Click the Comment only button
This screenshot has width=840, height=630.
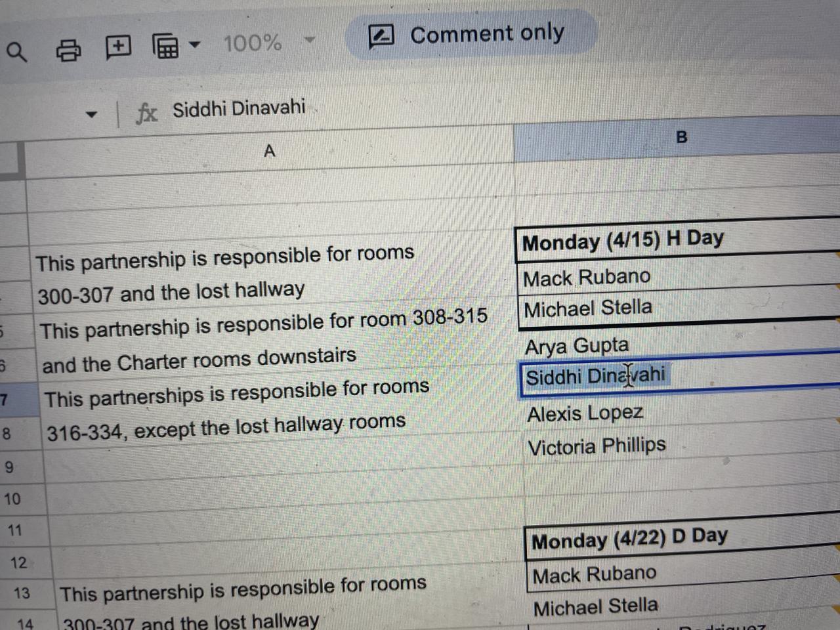(x=470, y=35)
